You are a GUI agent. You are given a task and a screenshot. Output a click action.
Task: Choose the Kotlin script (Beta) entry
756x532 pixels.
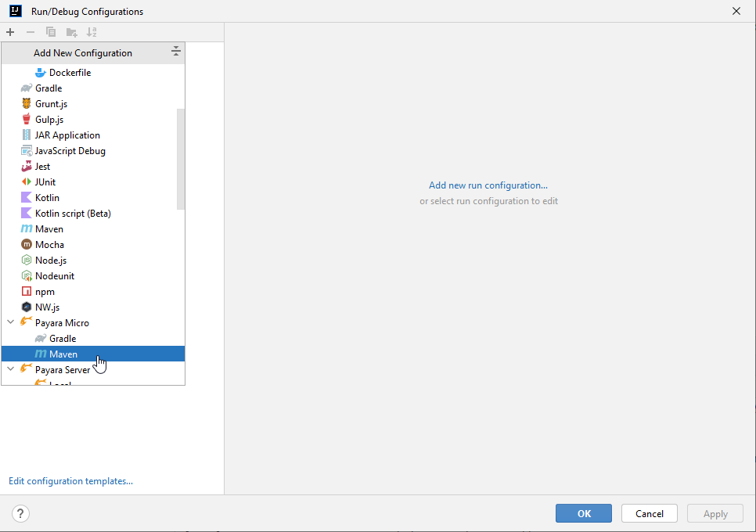pyautogui.click(x=73, y=213)
